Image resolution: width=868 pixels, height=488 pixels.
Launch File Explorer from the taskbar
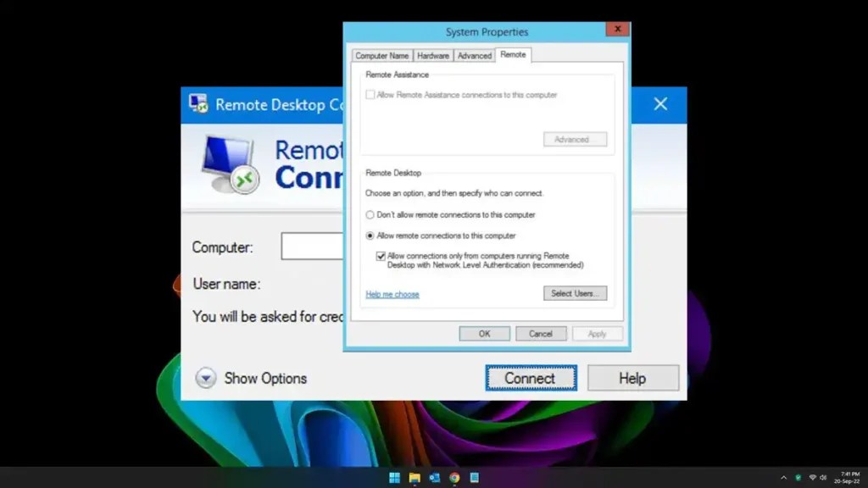tap(414, 477)
